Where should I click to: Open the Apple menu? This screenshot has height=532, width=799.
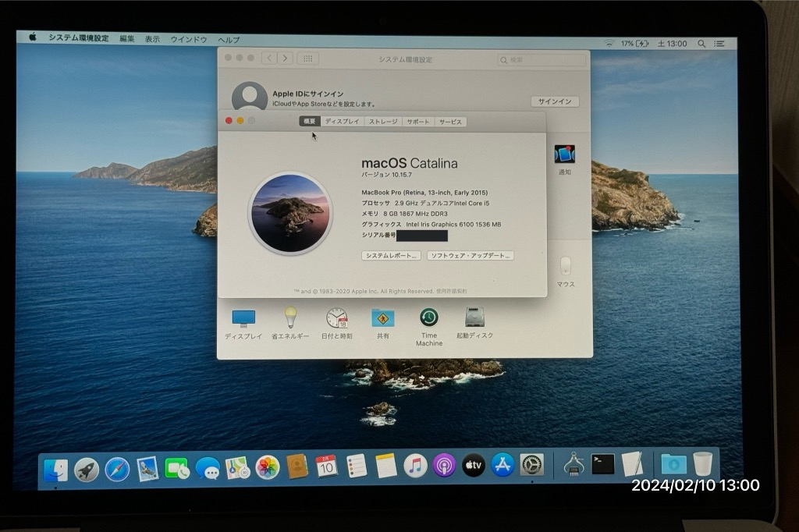pyautogui.click(x=33, y=37)
